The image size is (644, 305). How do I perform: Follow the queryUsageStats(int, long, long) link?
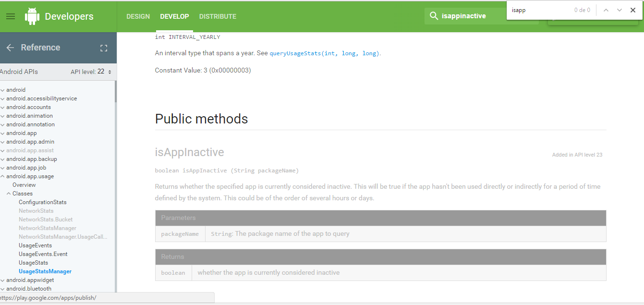325,53
